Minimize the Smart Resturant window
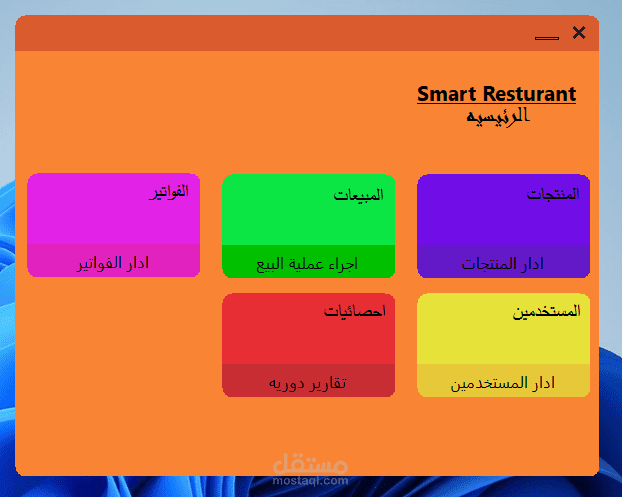This screenshot has height=497, width=622. point(547,38)
